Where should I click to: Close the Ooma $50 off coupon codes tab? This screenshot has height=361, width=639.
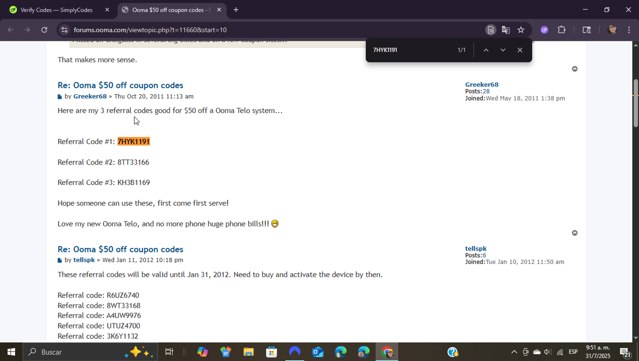(219, 10)
